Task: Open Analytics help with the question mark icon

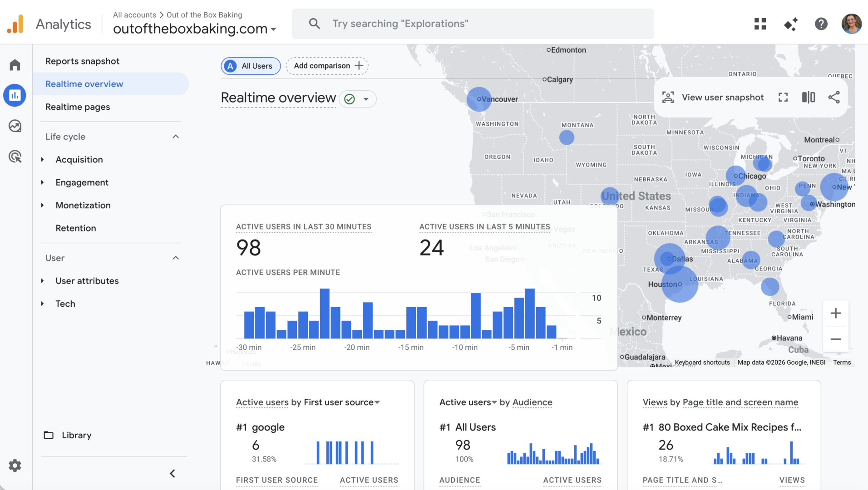Action: click(821, 24)
